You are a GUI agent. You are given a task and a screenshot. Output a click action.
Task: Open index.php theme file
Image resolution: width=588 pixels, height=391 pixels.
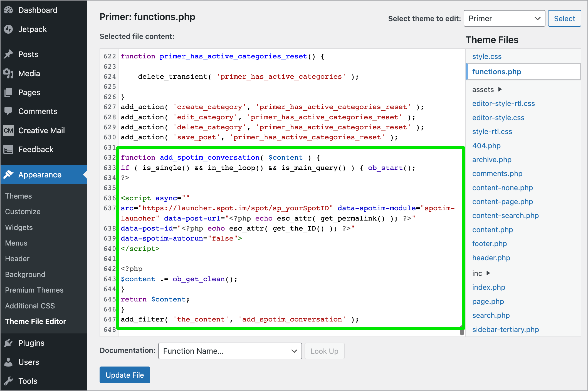tap(488, 287)
